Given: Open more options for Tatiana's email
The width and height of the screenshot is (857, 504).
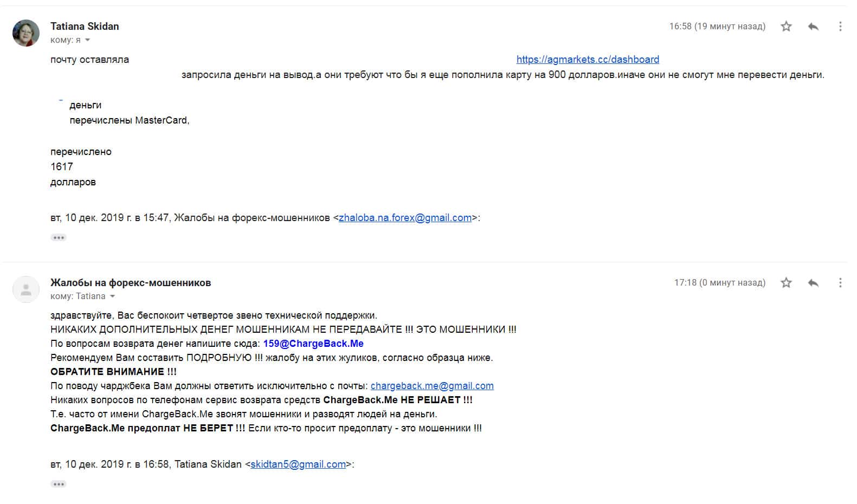Looking at the screenshot, I should pos(840,26).
